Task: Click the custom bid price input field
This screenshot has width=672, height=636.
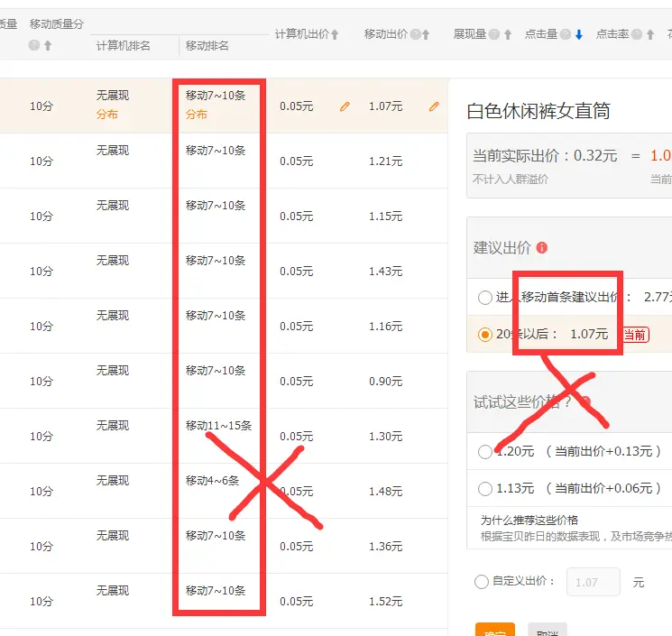Action: click(x=593, y=583)
